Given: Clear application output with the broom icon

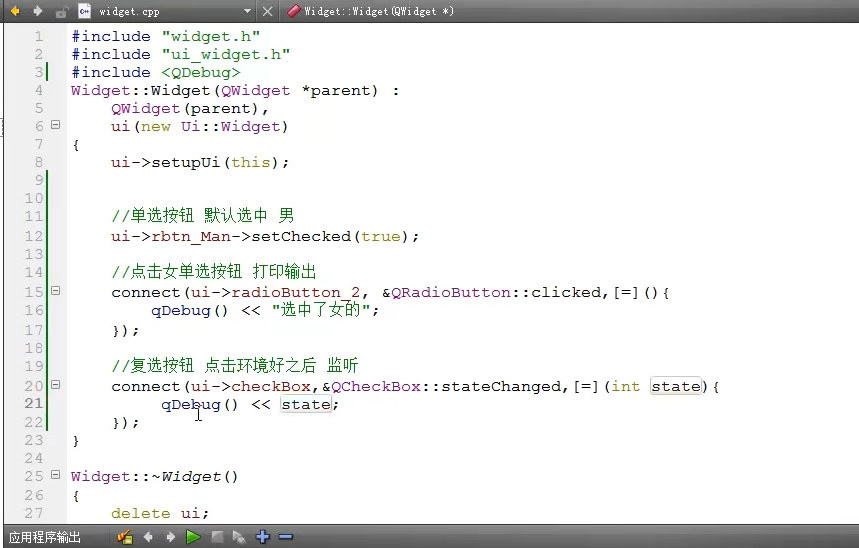Looking at the screenshot, I should coord(125,537).
